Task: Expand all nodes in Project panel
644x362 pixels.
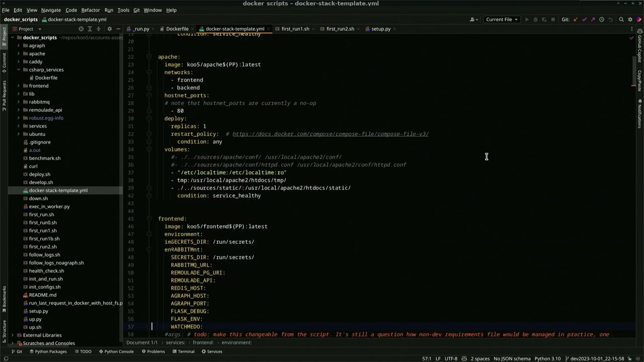Action: 90,29
